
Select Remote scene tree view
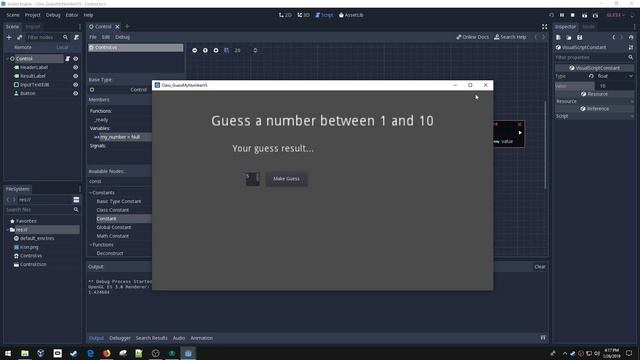click(23, 47)
